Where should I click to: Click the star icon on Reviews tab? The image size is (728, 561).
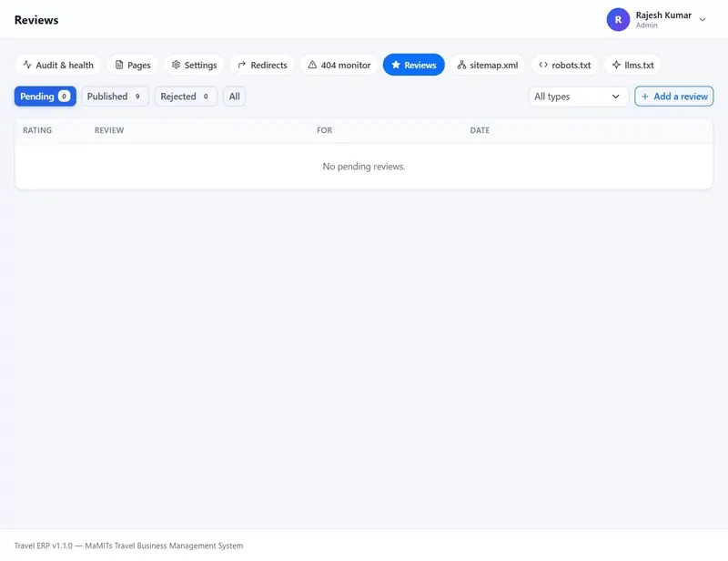tap(396, 65)
